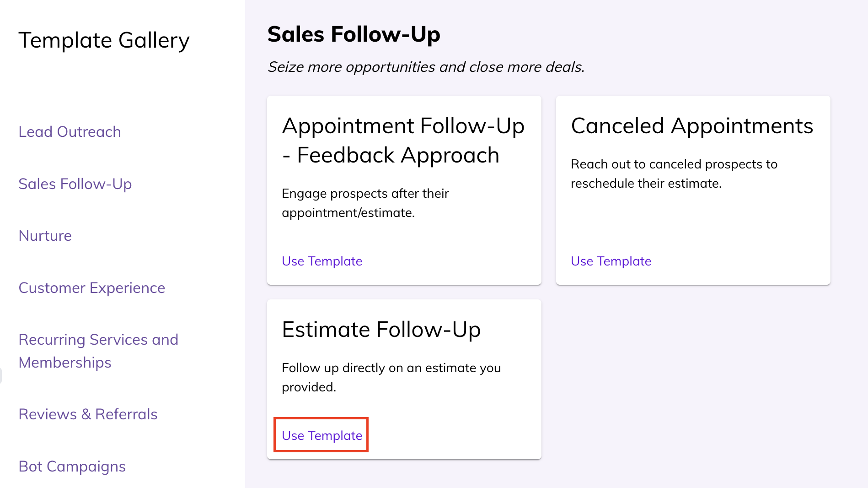The image size is (868, 488).
Task: Click the 'Follow up directly on an estimate' text
Action: click(x=391, y=377)
